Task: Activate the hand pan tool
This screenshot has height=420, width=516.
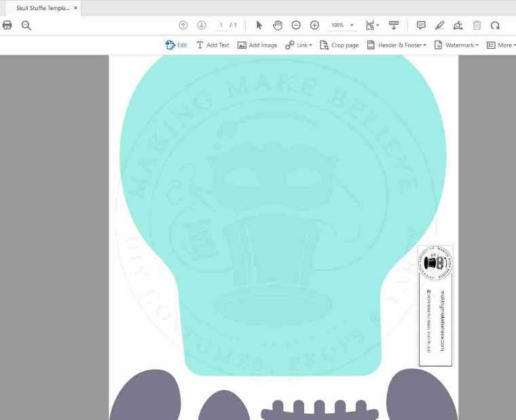Action: coord(278,25)
